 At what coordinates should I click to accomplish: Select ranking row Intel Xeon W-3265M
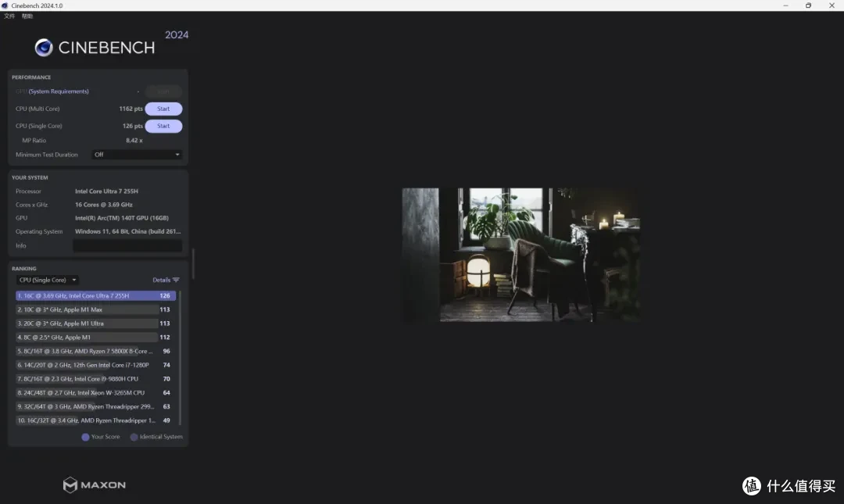tap(95, 393)
